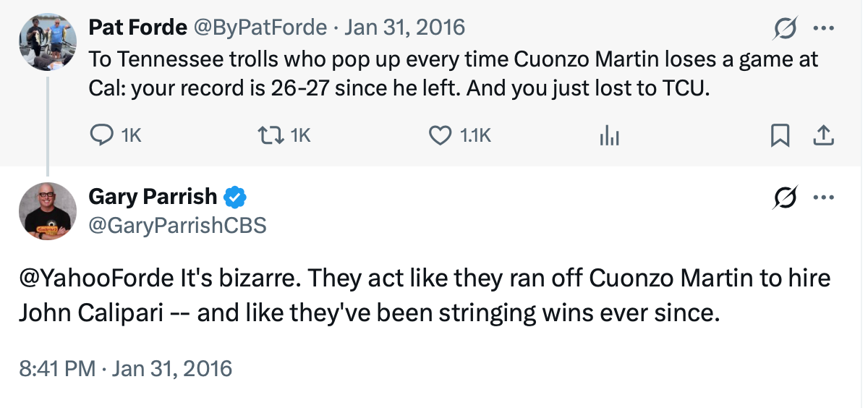Open the @GaryParrishCBS handle
This screenshot has height=408, width=868.
click(x=177, y=226)
